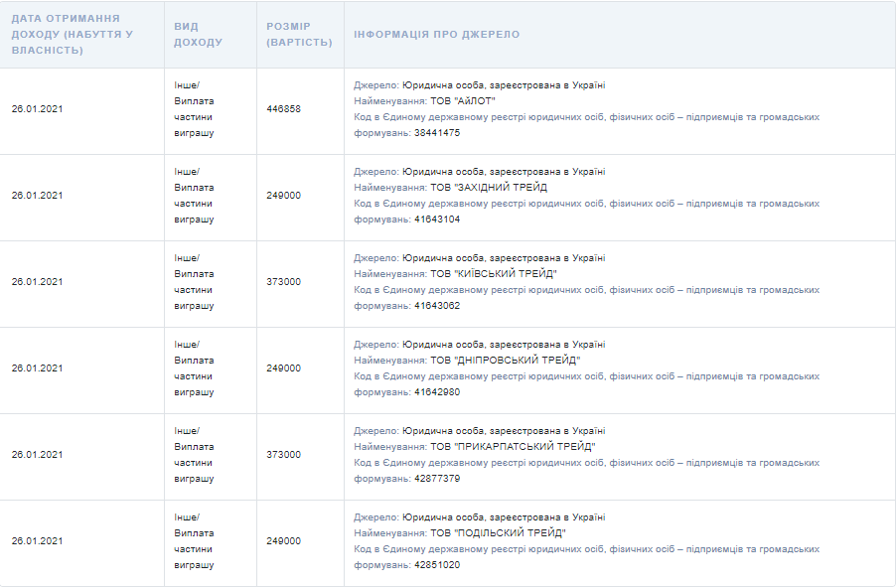Click date 26.01.2021 in ЗАХІДНИЙ ТРЕЙД row
The image size is (896, 588).
point(37,195)
